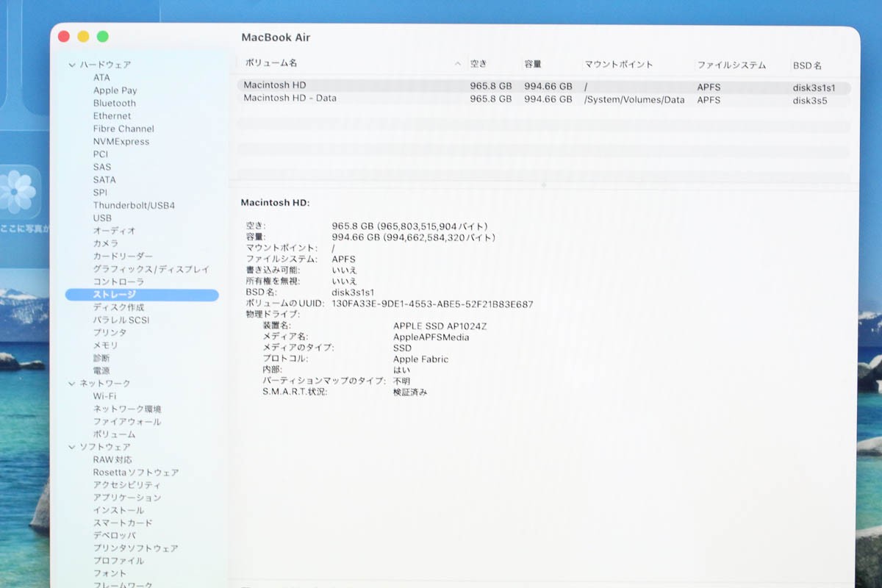Select プリンタ in the hardware list
This screenshot has height=588, width=882.
(x=110, y=333)
